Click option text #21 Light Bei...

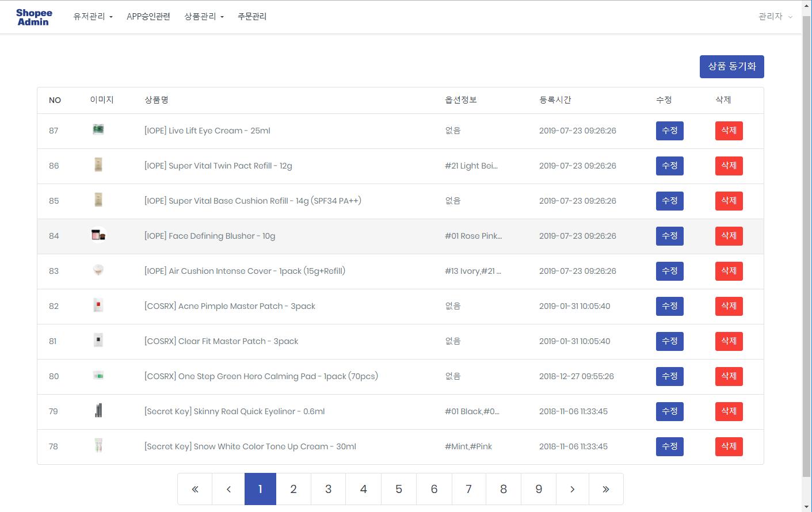point(471,166)
